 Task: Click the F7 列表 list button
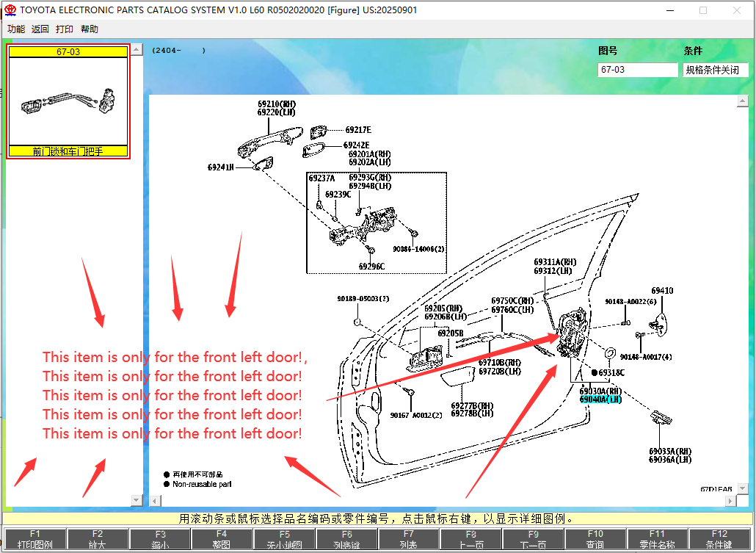click(409, 539)
